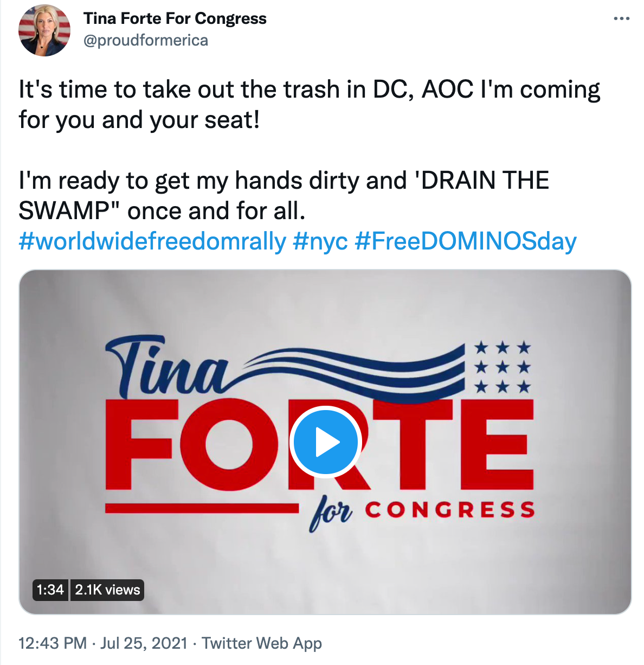Visit the @proudformerica handle link
Image resolution: width=644 pixels, height=665 pixels.
click(145, 40)
